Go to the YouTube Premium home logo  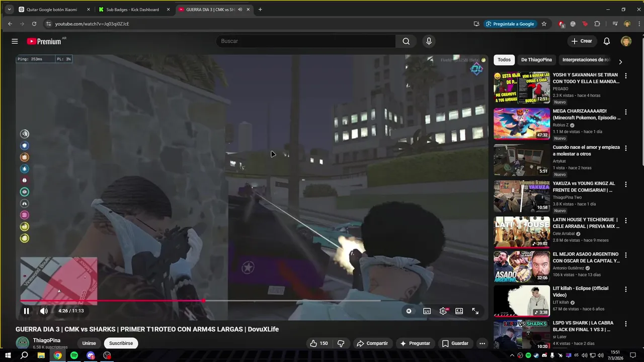coord(44,41)
